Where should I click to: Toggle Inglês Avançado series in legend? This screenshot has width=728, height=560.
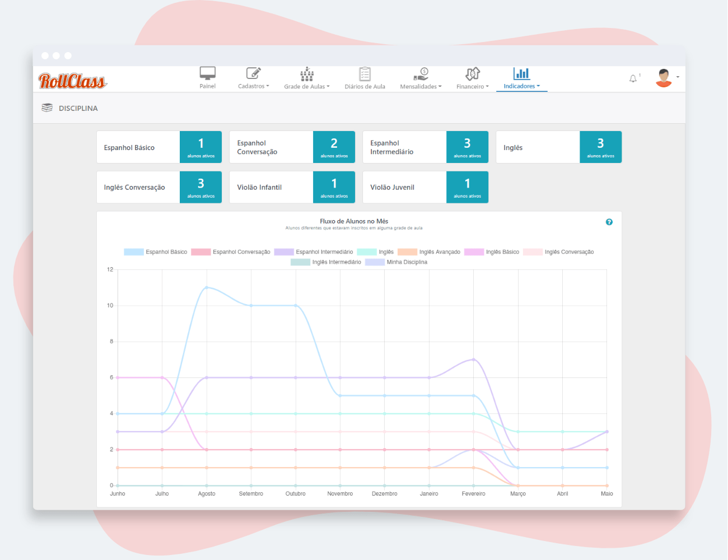429,252
